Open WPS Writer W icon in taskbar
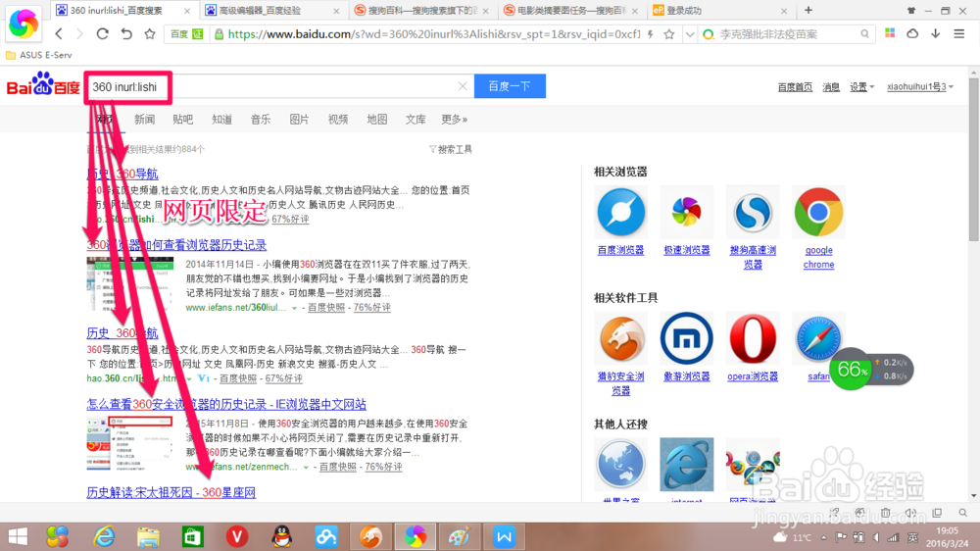 [x=504, y=536]
